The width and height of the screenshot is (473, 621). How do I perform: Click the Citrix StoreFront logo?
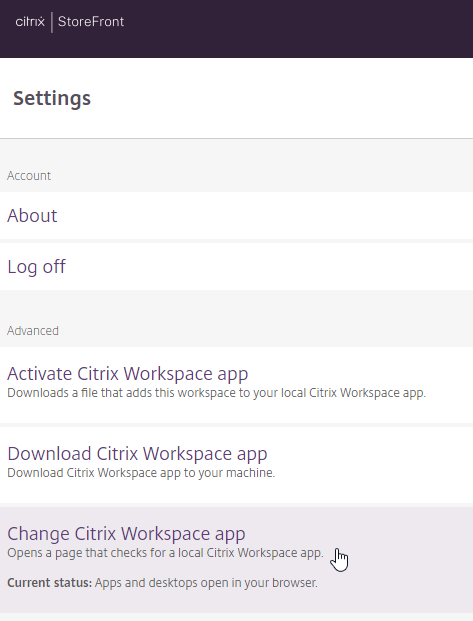pyautogui.click(x=70, y=22)
